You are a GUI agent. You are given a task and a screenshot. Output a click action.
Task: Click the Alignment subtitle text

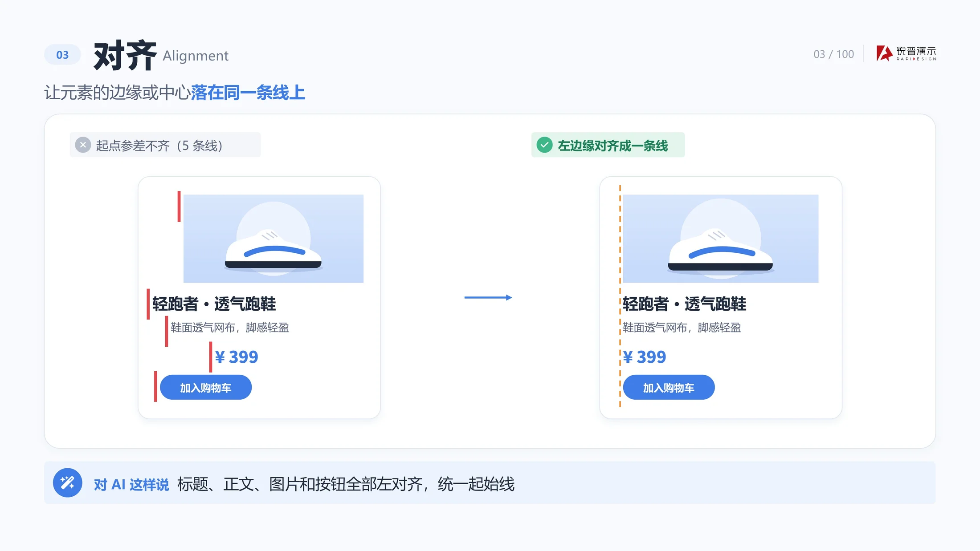pos(196,56)
